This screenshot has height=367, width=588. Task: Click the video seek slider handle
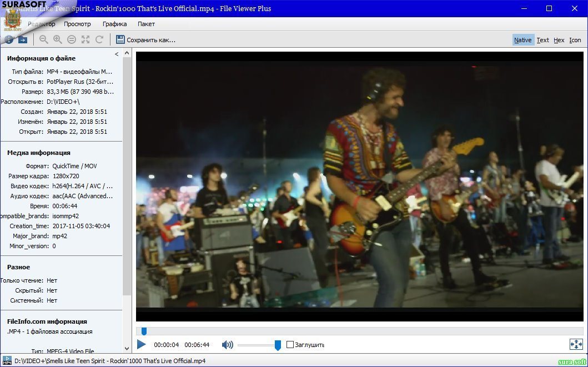(144, 331)
